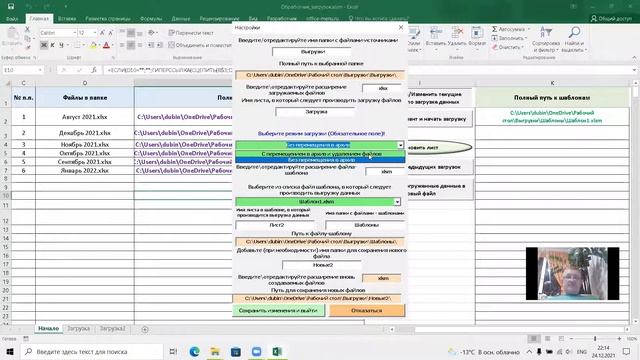
Task: Click the Windows taskbar search box
Action: tap(92, 351)
